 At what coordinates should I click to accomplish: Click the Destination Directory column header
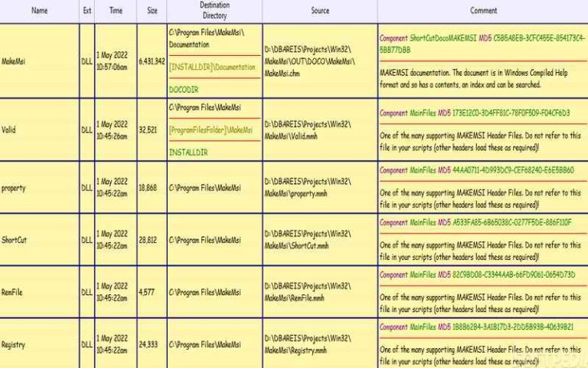coord(214,11)
